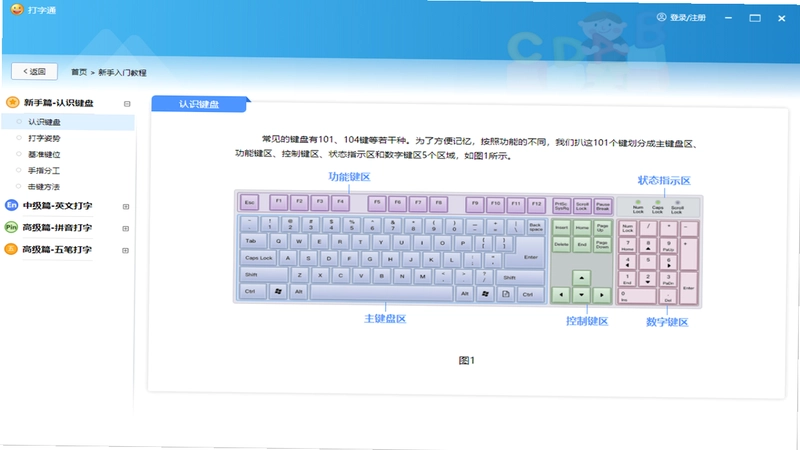Maximize the 打字通 window
Screen dimensions: 800x450
click(x=755, y=18)
